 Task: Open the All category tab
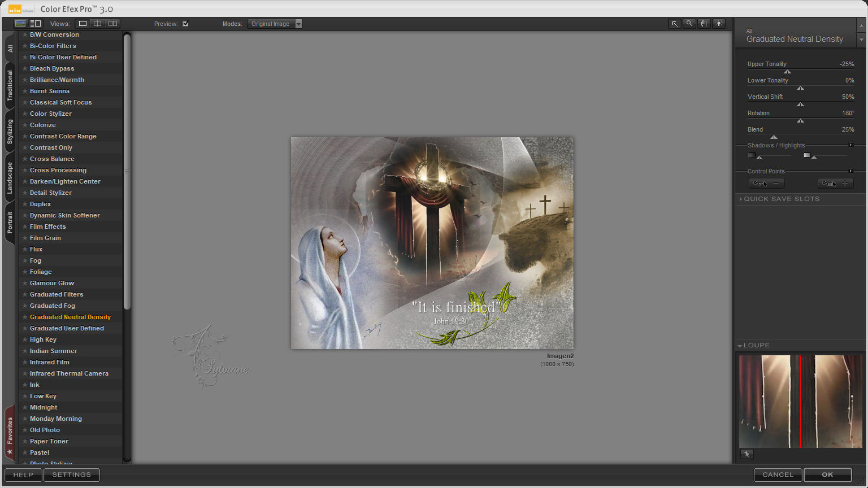click(x=10, y=49)
